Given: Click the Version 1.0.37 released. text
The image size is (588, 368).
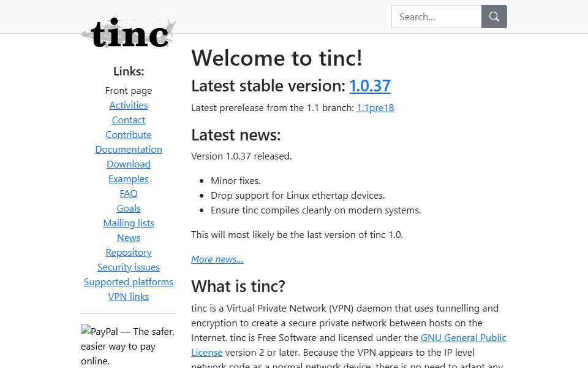Looking at the screenshot, I should click(241, 156).
